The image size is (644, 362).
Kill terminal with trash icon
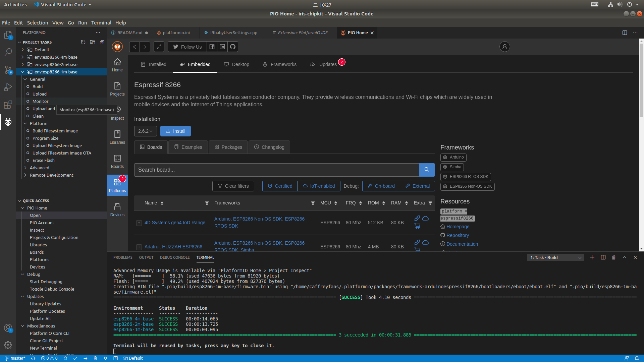click(613, 257)
